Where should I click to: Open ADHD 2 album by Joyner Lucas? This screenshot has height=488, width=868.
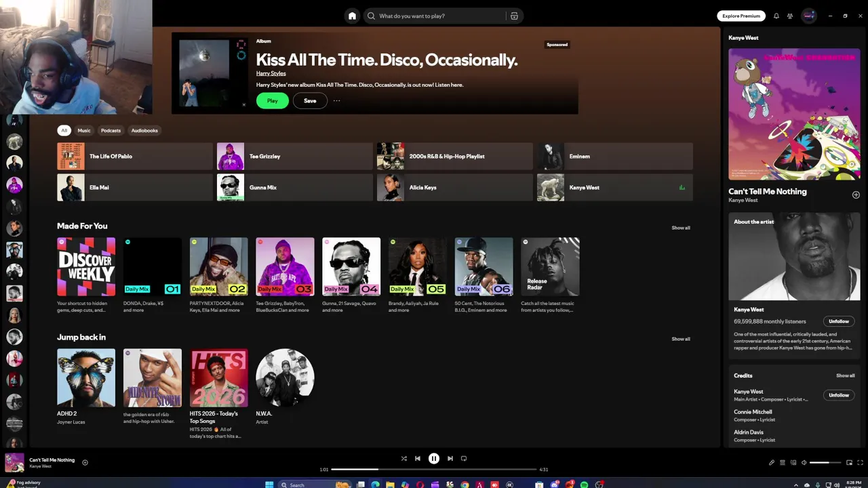(x=86, y=378)
